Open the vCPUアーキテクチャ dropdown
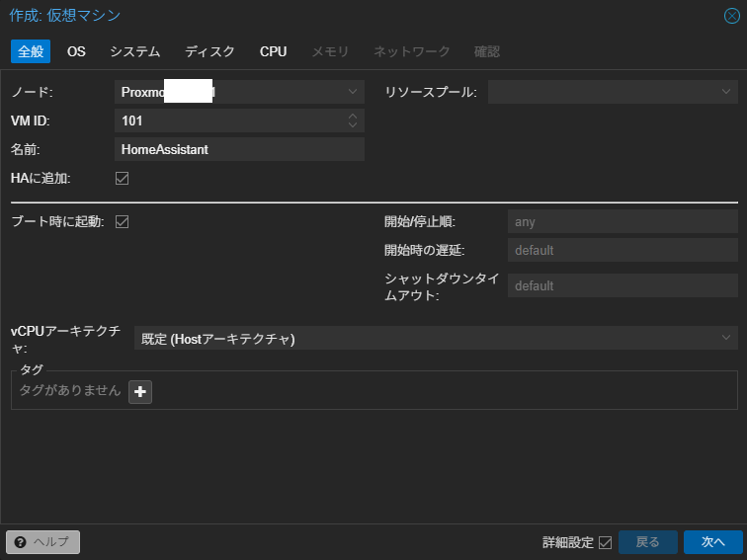 point(726,338)
